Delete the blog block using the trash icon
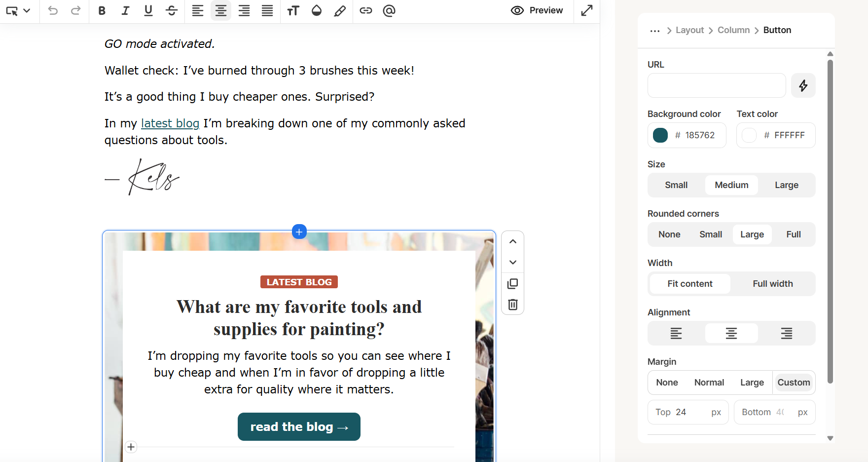Viewport: 868px width, 462px height. point(512,305)
